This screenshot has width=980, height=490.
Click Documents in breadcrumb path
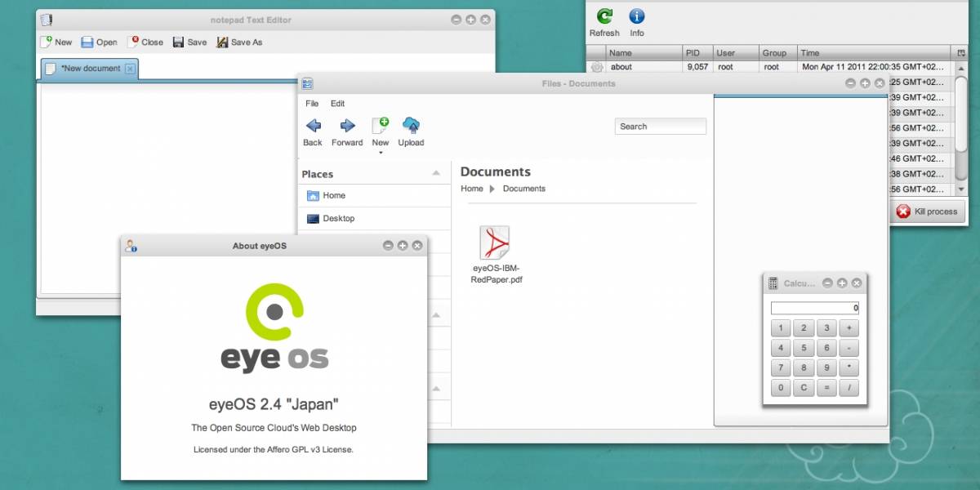coord(524,189)
